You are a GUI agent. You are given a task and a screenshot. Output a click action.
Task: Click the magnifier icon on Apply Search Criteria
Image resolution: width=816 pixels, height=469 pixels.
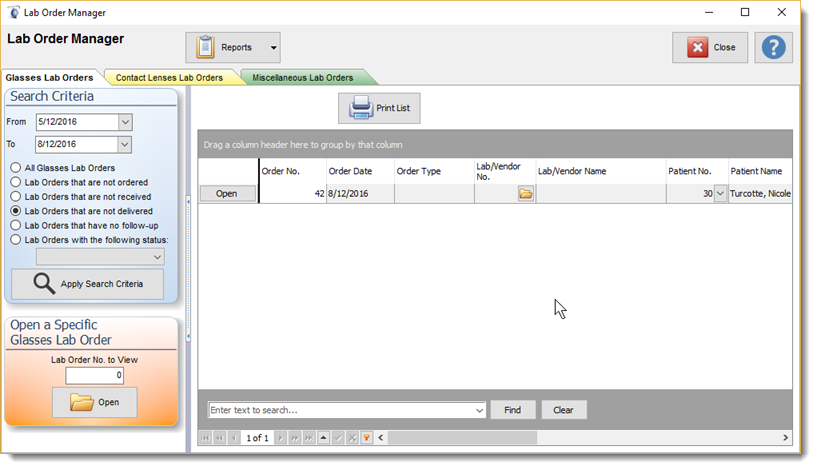(x=44, y=284)
